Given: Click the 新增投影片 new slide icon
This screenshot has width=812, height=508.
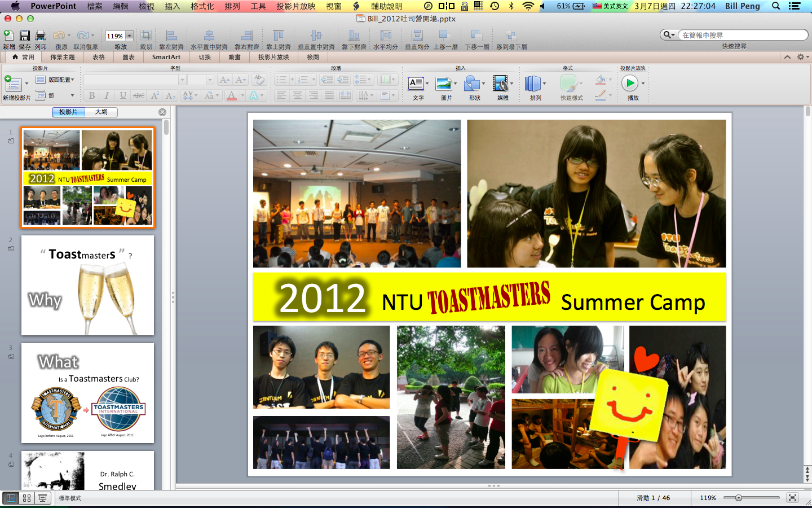Looking at the screenshot, I should (13, 84).
